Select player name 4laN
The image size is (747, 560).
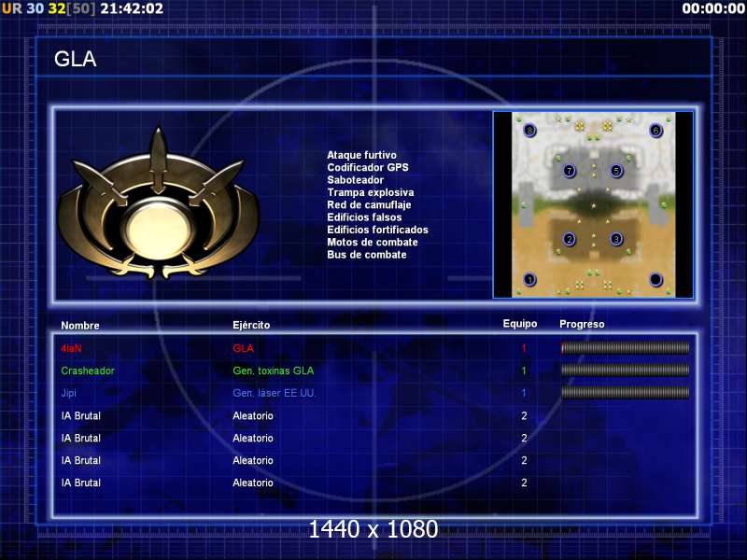72,348
